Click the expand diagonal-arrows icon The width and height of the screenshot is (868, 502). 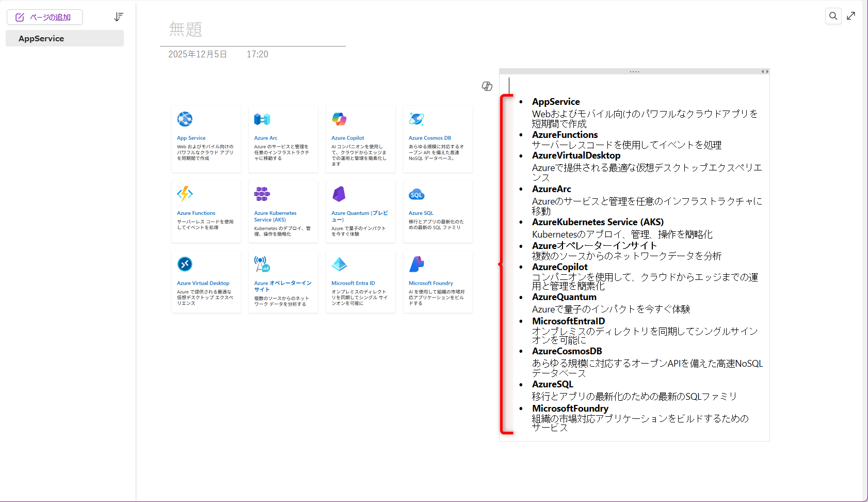[x=851, y=16]
